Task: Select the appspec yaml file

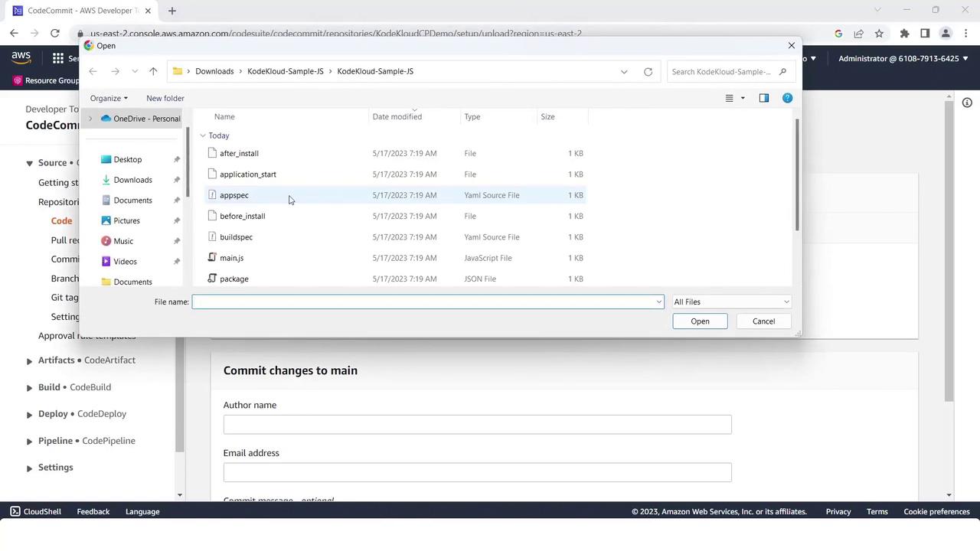Action: point(396,195)
